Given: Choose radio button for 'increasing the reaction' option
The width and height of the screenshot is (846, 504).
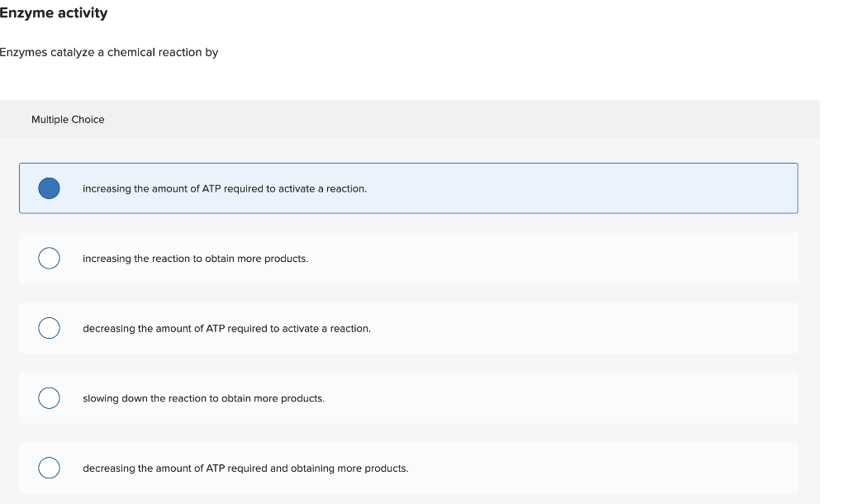Looking at the screenshot, I should point(50,259).
